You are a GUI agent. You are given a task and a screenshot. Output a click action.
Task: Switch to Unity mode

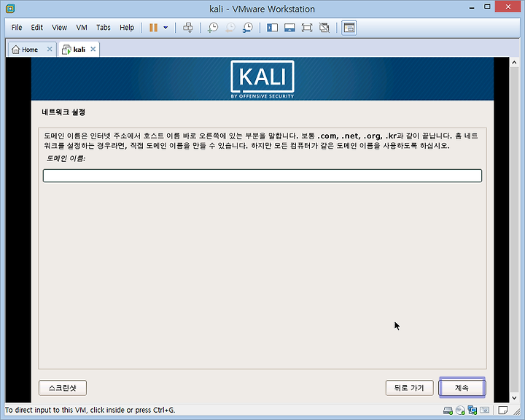pos(324,28)
